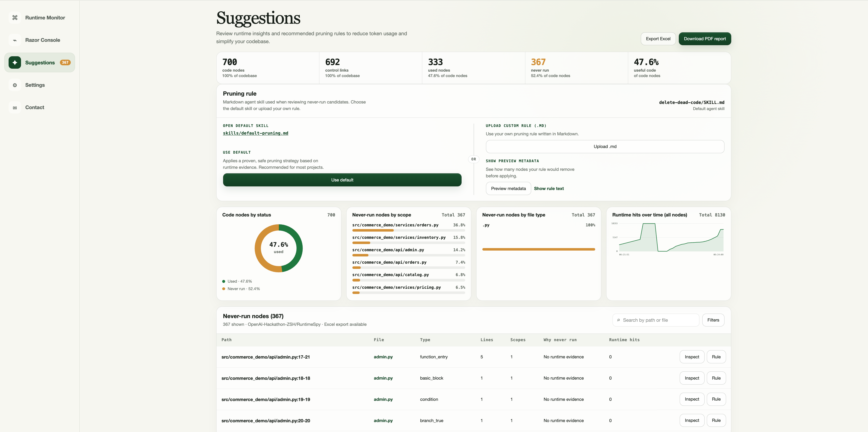Select the Suggestions sparkle icon
Image resolution: width=868 pixels, height=432 pixels.
click(x=15, y=63)
